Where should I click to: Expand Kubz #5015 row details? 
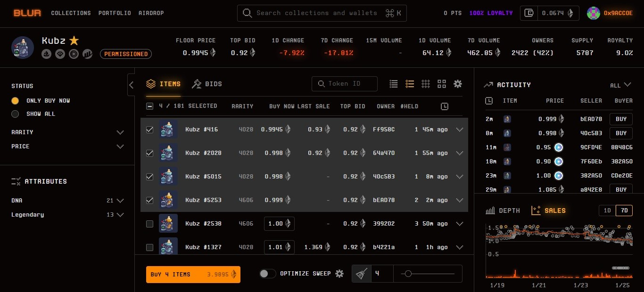click(460, 177)
